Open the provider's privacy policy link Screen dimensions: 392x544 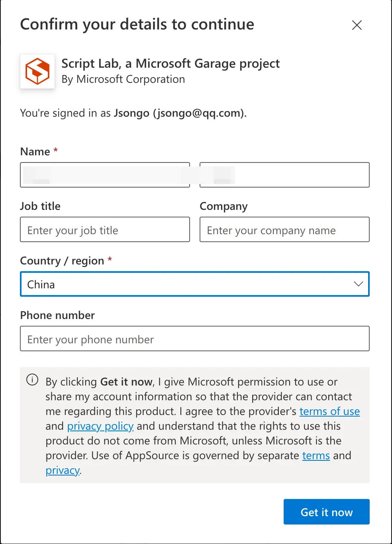100,426
